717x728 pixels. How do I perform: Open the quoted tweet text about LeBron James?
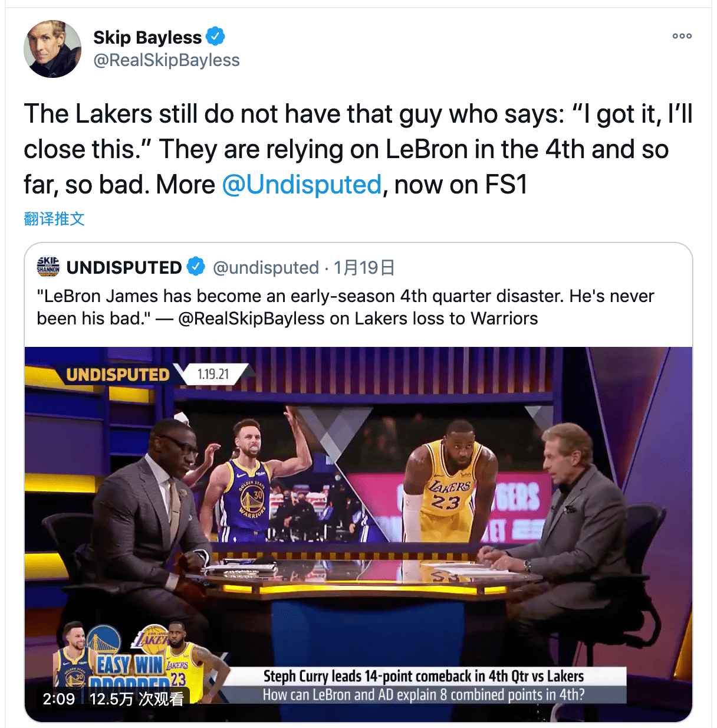(x=346, y=307)
